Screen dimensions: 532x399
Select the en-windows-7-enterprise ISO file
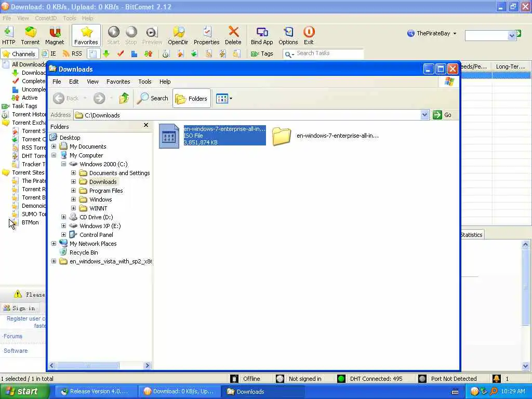click(x=212, y=136)
